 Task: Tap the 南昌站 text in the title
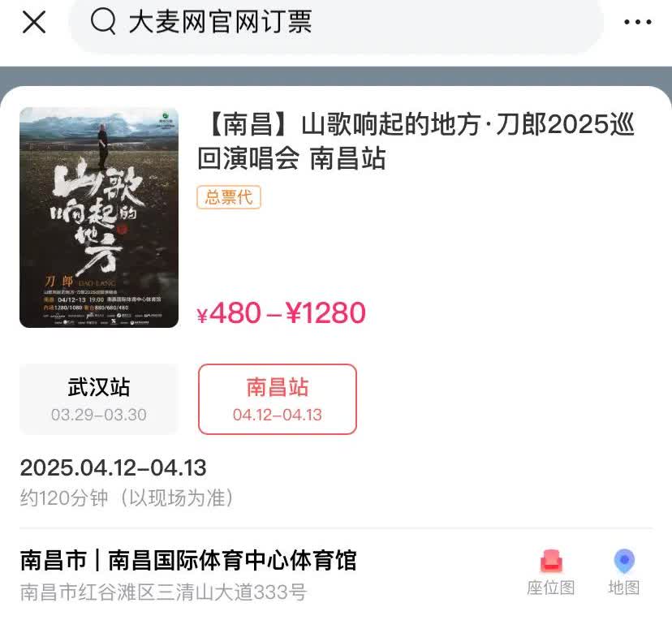click(x=347, y=158)
